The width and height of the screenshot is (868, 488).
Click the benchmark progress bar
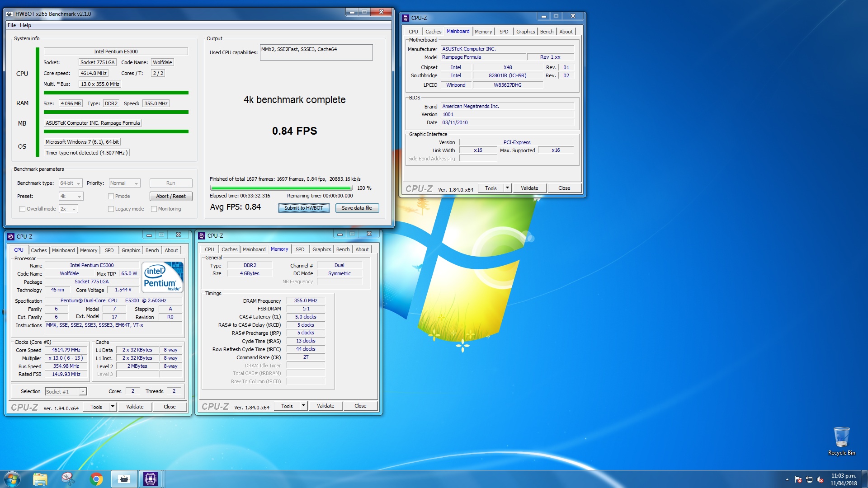(281, 188)
